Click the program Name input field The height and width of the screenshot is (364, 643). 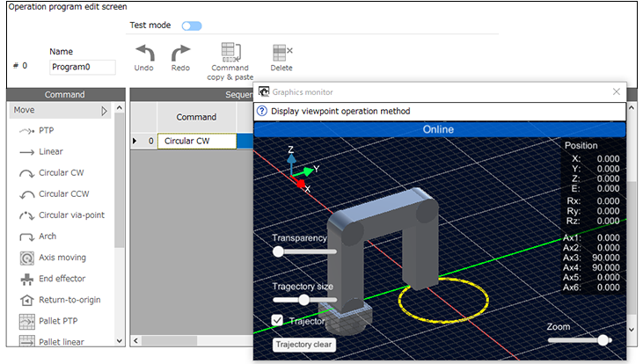(83, 67)
